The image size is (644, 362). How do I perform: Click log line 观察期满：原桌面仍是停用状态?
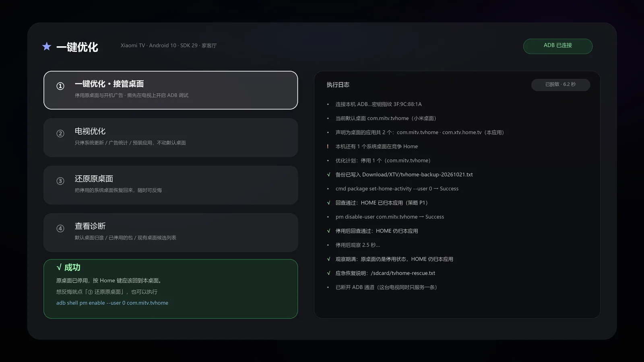pos(394,259)
